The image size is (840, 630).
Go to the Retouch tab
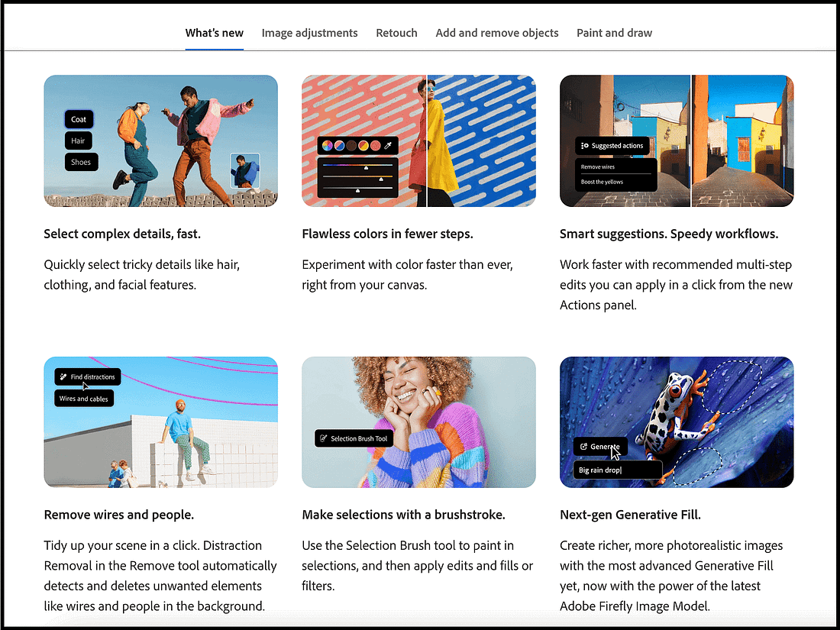396,33
